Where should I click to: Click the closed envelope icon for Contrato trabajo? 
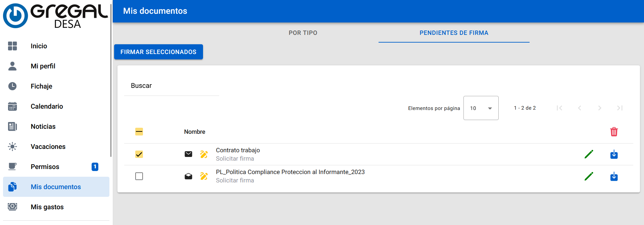click(x=188, y=154)
